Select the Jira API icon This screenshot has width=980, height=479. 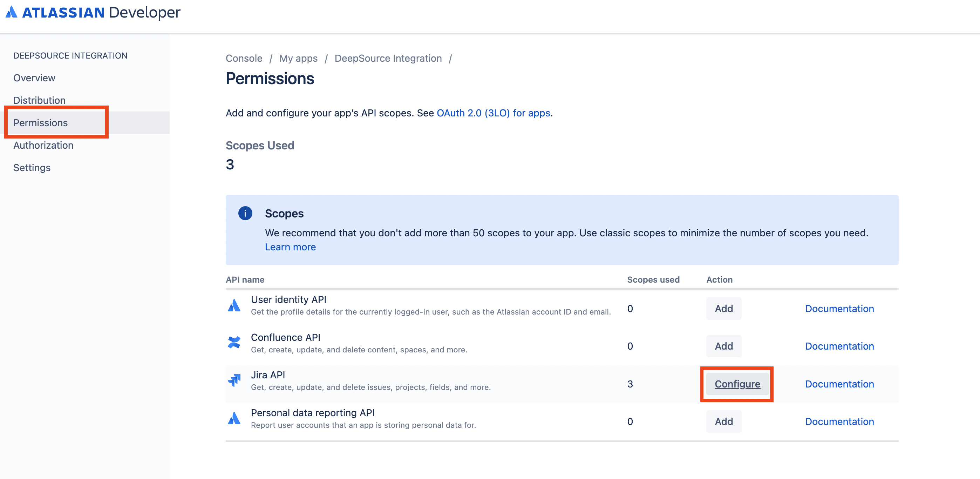point(234,380)
